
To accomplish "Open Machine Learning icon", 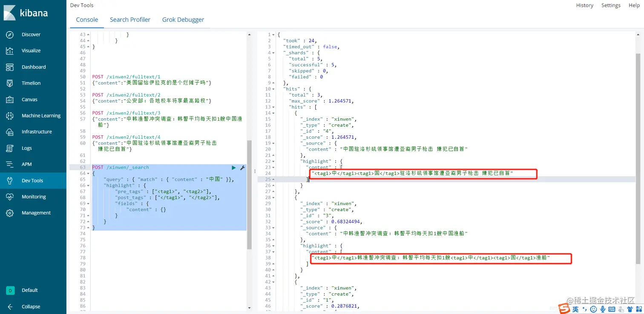I will [x=10, y=116].
